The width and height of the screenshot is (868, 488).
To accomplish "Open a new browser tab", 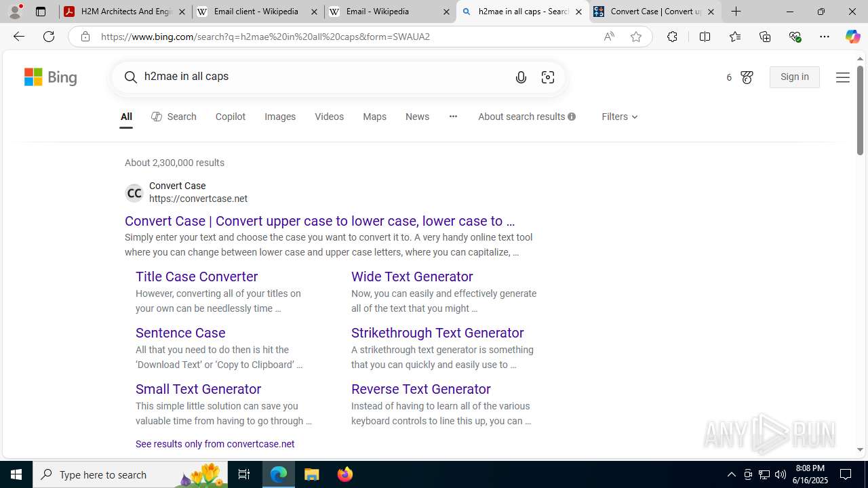I will (736, 12).
